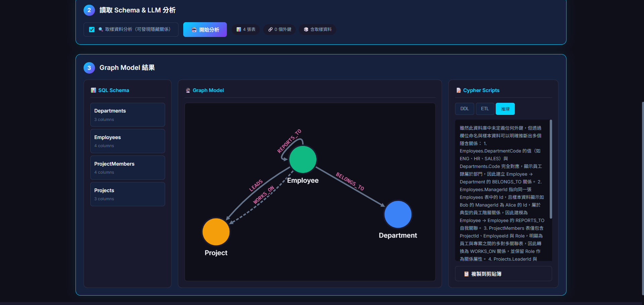Click the Cypher Scripts document icon
This screenshot has height=305, width=644.
point(458,90)
